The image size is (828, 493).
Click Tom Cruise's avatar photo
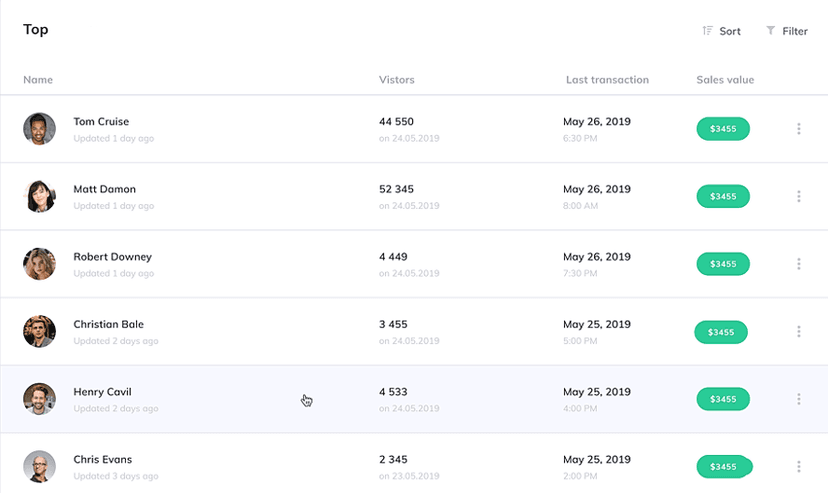point(39,129)
